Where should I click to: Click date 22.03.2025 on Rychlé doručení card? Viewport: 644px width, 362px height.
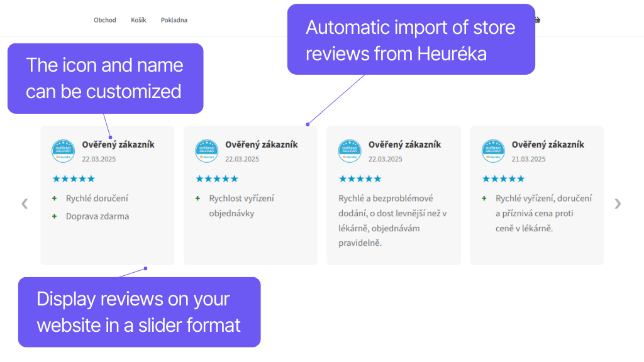tap(99, 159)
